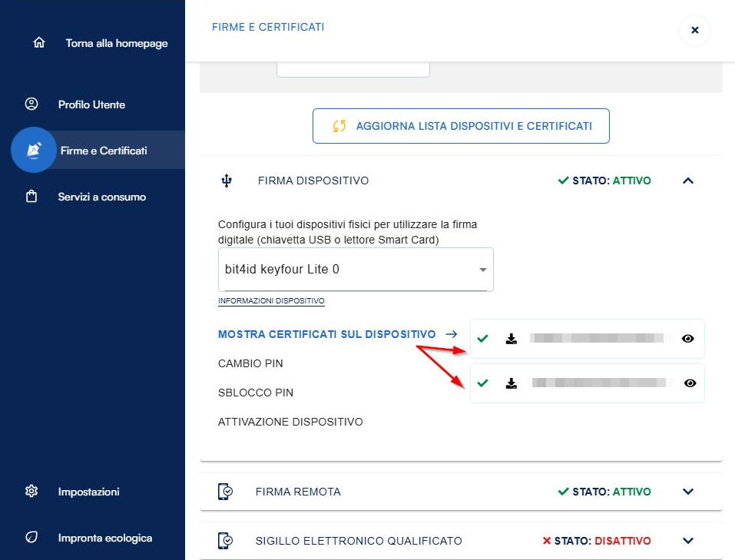The image size is (735, 560).
Task: View first certificate with eye icon
Action: coord(687,339)
